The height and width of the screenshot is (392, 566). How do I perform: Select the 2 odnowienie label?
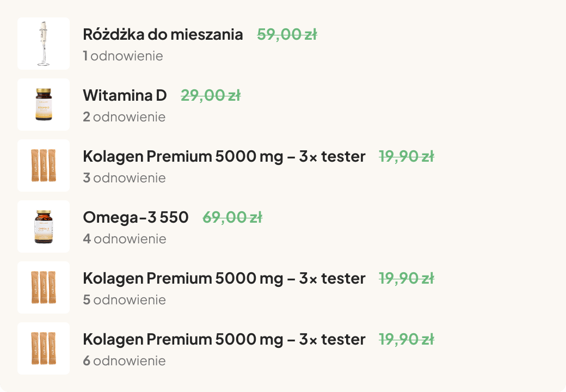(x=124, y=117)
